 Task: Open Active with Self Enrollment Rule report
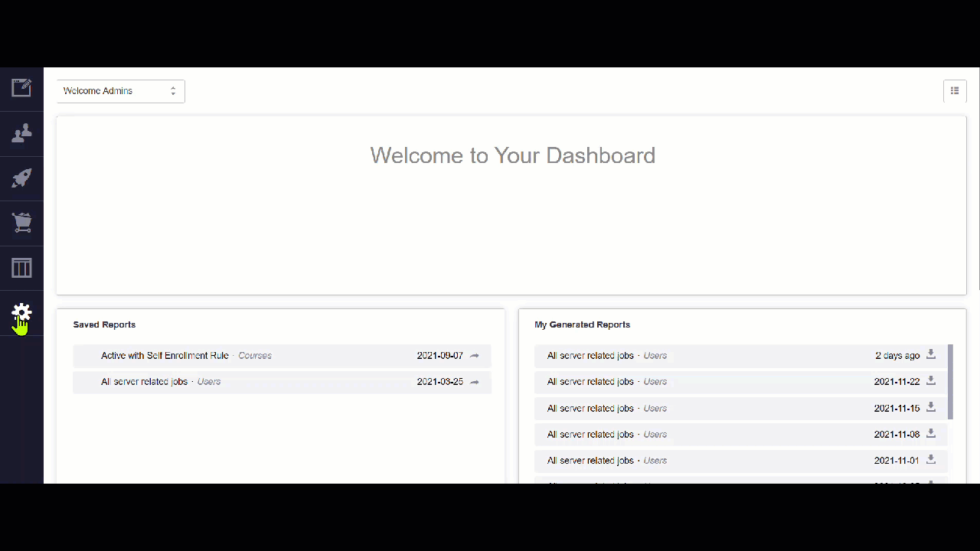coord(282,356)
